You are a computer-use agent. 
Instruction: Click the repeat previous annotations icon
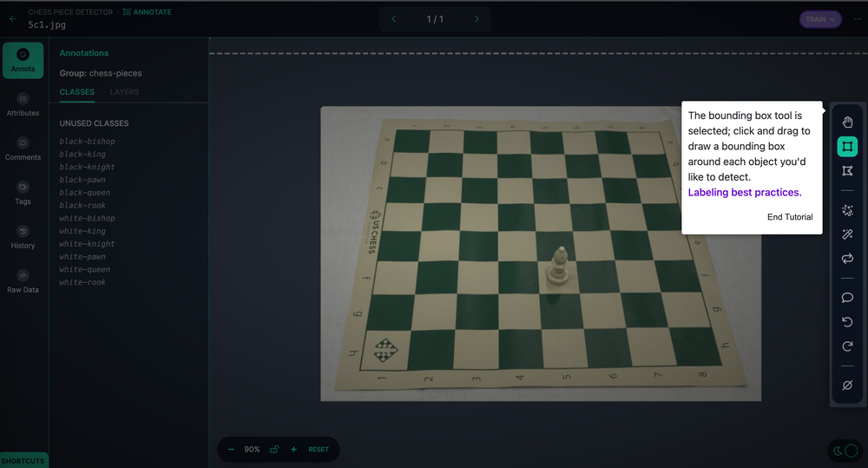tap(847, 259)
